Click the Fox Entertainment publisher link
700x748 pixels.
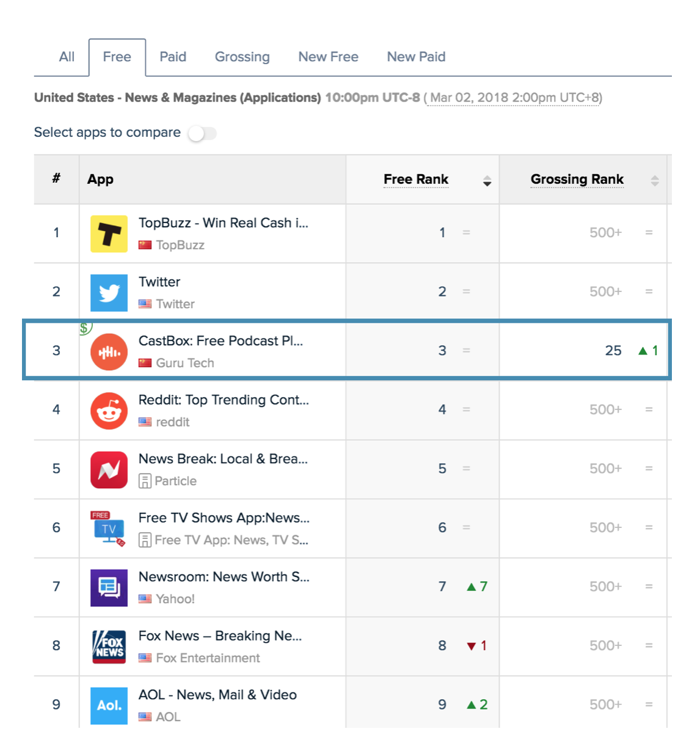[x=208, y=658]
